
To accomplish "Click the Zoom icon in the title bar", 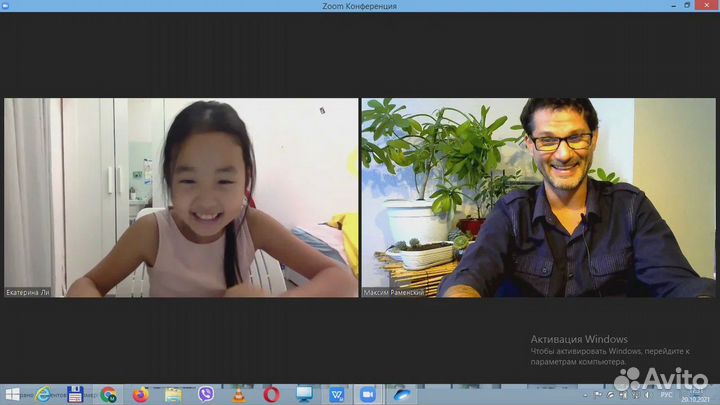I will (x=6, y=6).
